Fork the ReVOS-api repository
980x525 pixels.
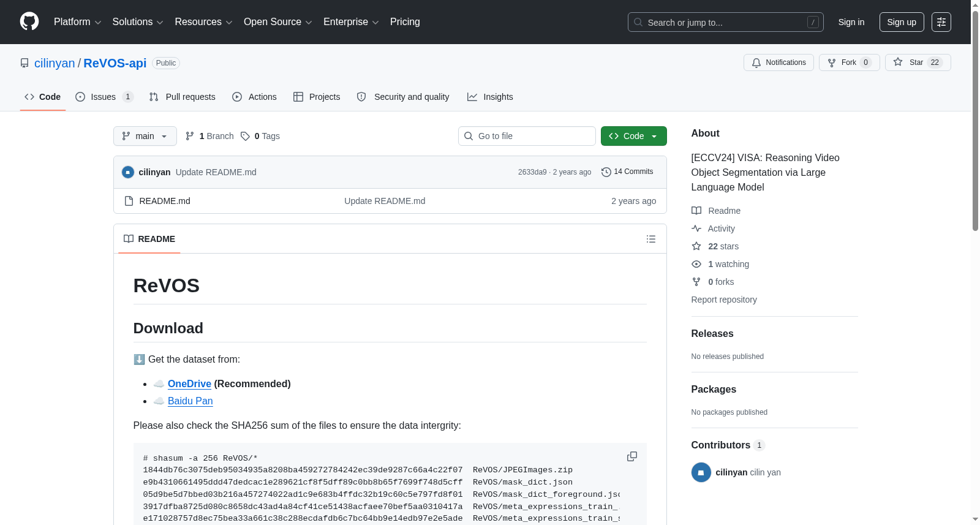coord(850,62)
